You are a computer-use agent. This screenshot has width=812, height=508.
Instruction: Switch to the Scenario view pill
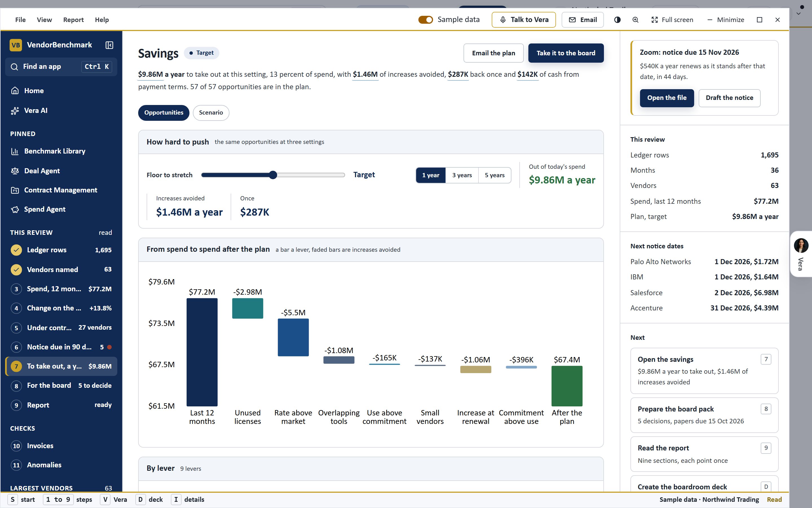[211, 113]
